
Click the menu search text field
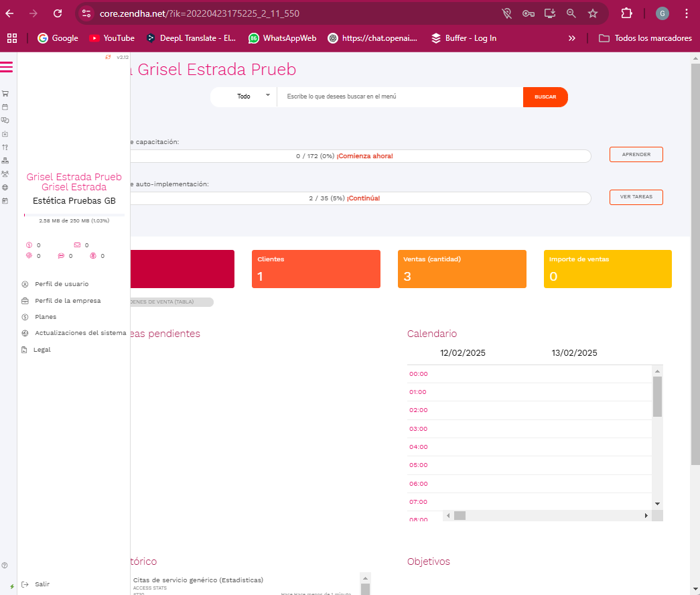coord(400,97)
